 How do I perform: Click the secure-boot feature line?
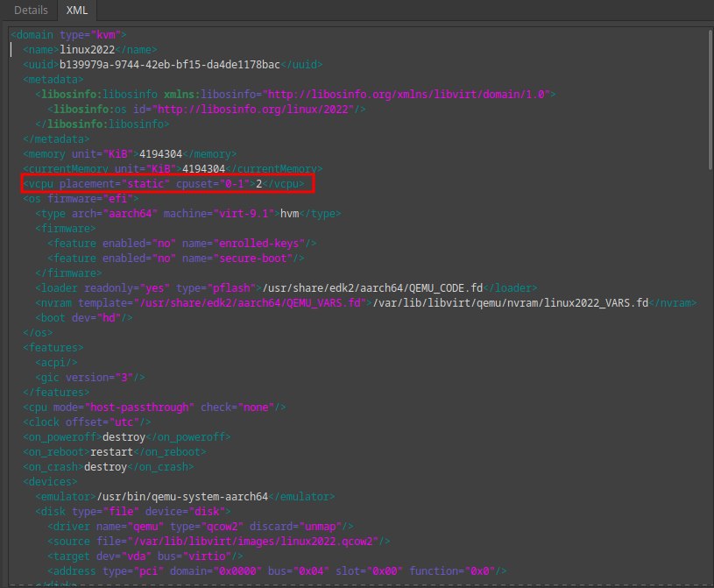pos(176,259)
